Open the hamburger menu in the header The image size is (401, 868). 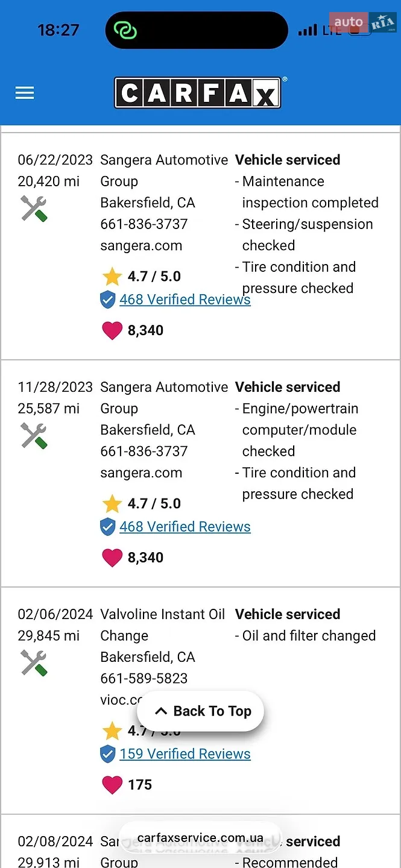(25, 93)
